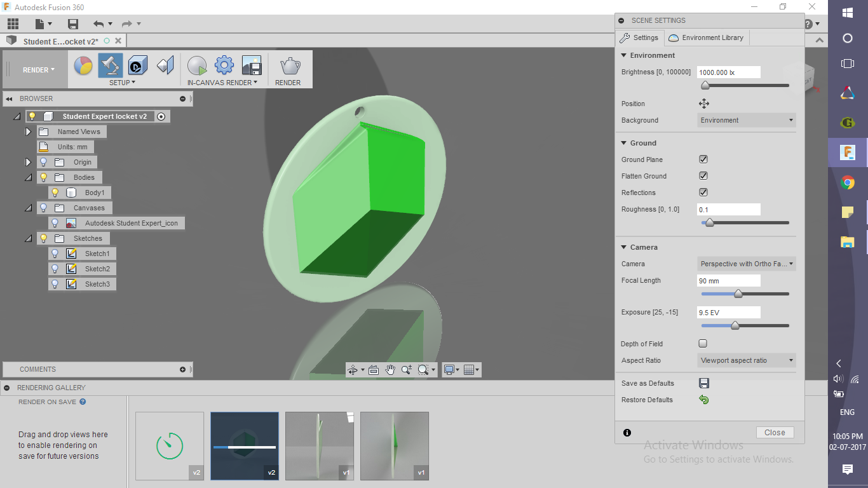The height and width of the screenshot is (488, 868).
Task: Close the Student Expert locket document tab
Action: tap(117, 41)
